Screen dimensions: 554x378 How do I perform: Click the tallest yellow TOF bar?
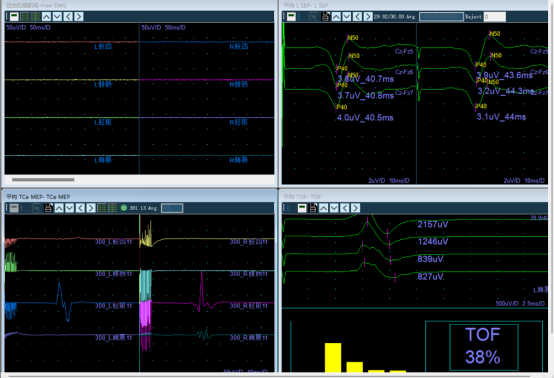coord(333,357)
